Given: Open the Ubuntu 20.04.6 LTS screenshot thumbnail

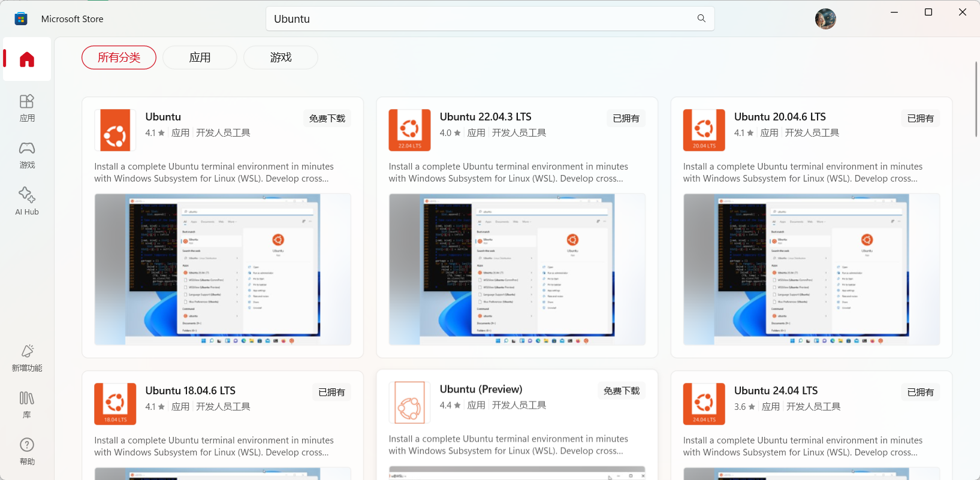Looking at the screenshot, I should [x=811, y=269].
